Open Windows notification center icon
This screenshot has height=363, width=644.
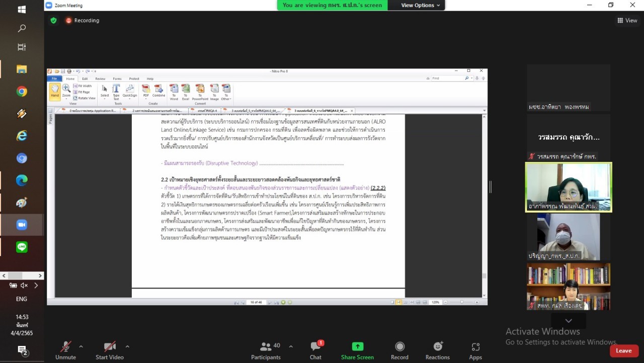click(x=22, y=350)
